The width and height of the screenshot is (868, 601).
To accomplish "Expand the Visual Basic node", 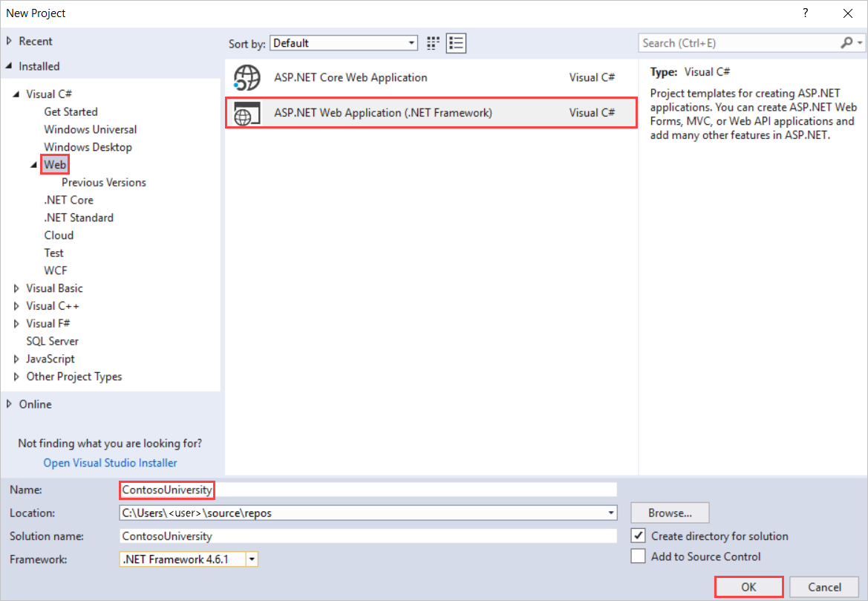I will tap(16, 287).
